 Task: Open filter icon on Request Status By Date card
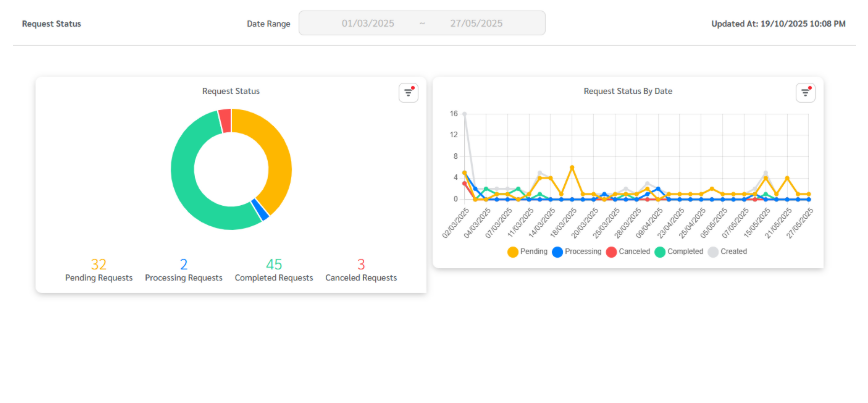point(806,93)
